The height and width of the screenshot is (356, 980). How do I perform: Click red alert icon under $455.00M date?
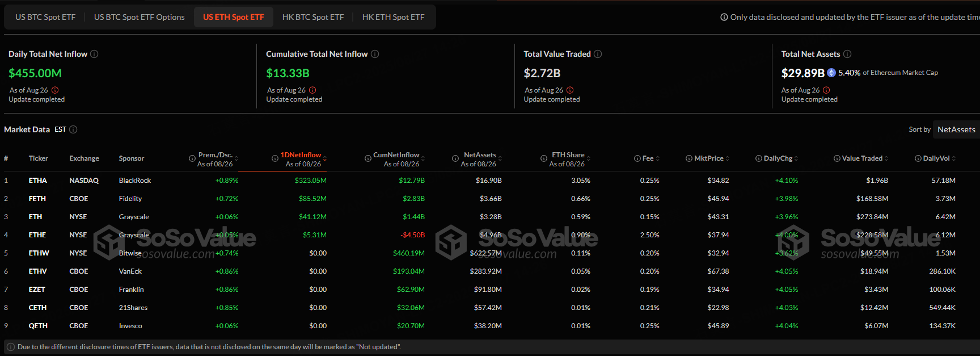point(55,90)
